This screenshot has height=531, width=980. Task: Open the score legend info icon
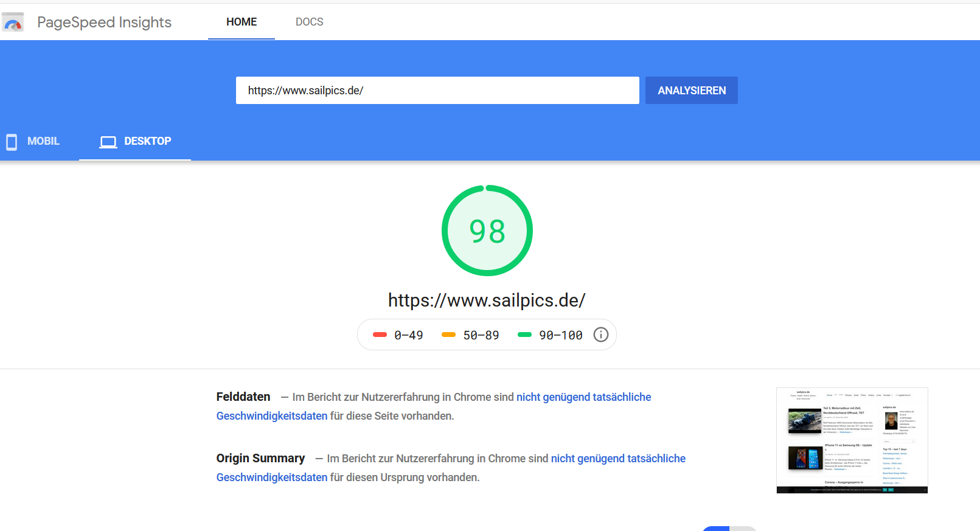coord(601,335)
